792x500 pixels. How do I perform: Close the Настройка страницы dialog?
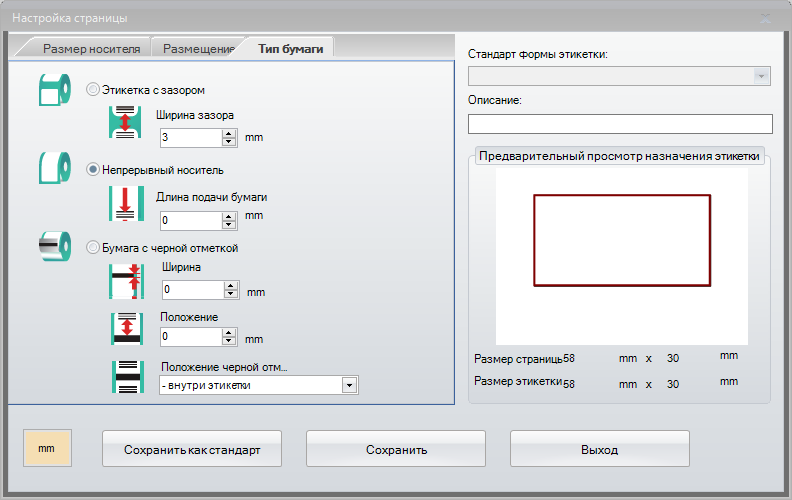pyautogui.click(x=766, y=19)
